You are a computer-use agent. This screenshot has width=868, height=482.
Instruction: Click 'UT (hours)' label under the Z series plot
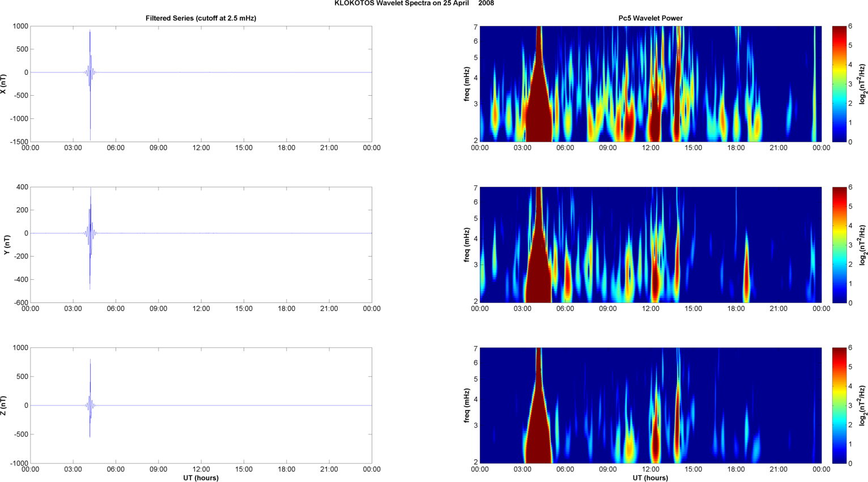tap(201, 477)
